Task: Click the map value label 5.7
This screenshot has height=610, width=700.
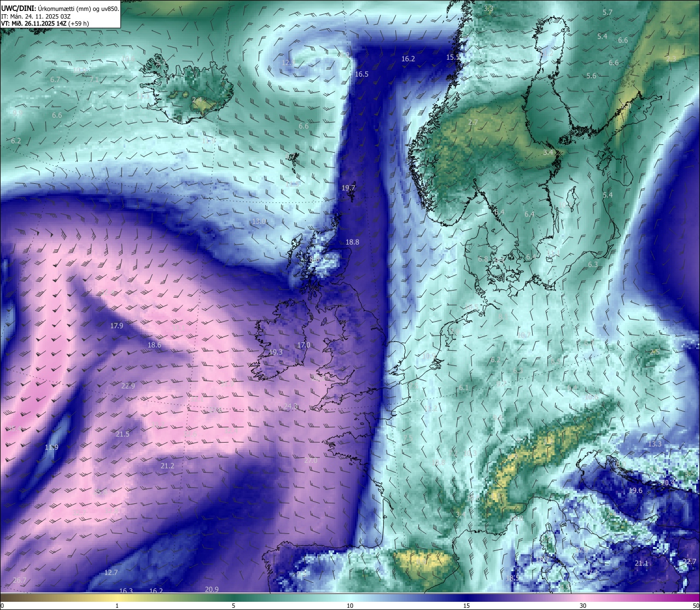Action: coord(608,13)
